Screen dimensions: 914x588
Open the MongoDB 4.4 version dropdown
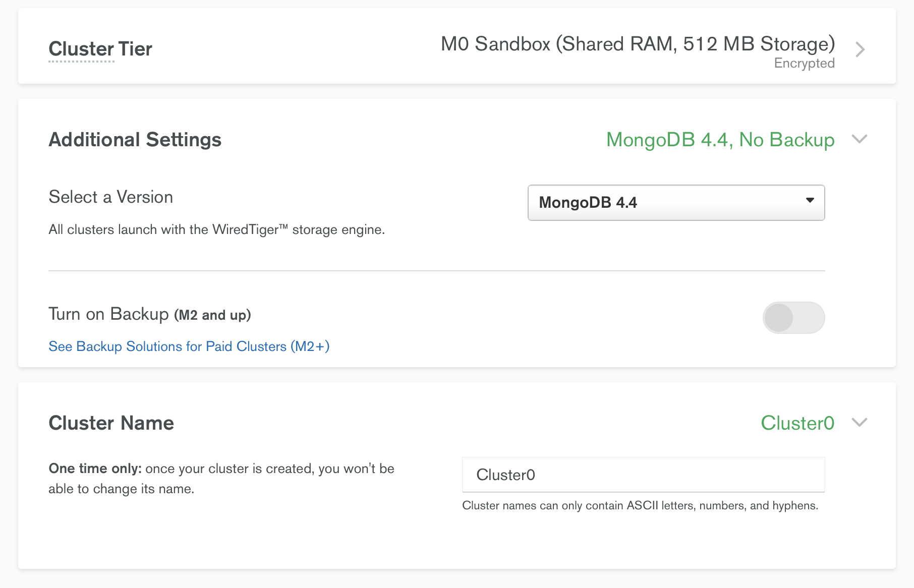(676, 203)
